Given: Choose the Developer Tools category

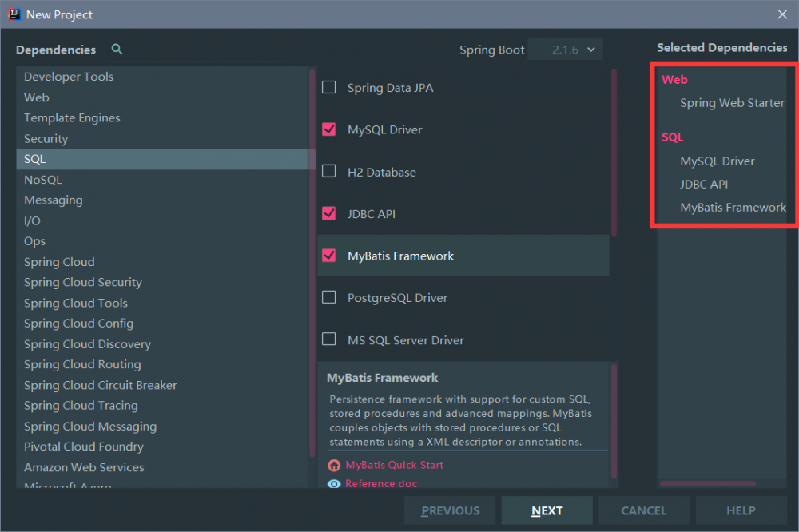Looking at the screenshot, I should coord(69,77).
